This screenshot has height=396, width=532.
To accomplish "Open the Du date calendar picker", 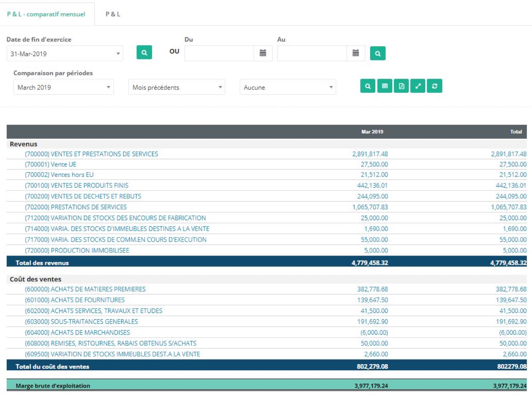I will (x=263, y=53).
